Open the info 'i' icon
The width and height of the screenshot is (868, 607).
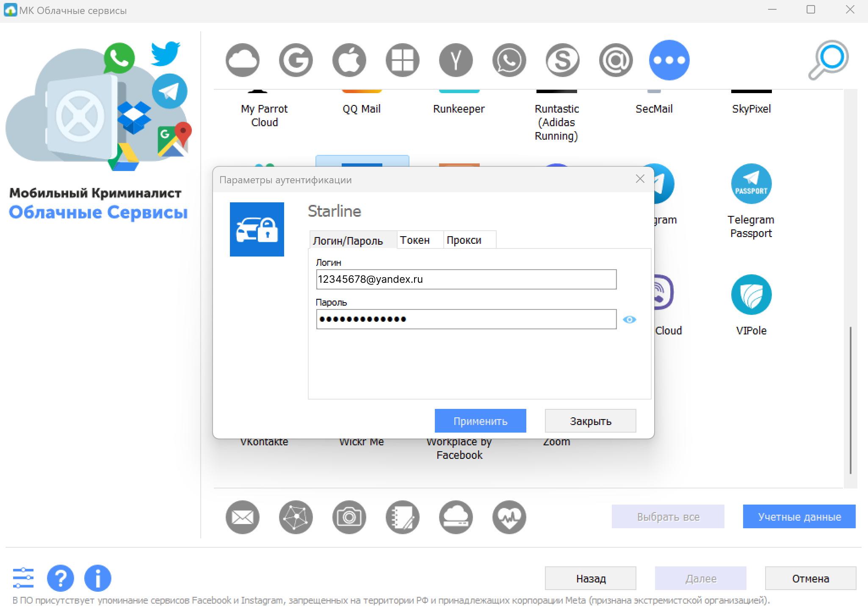coord(98,578)
